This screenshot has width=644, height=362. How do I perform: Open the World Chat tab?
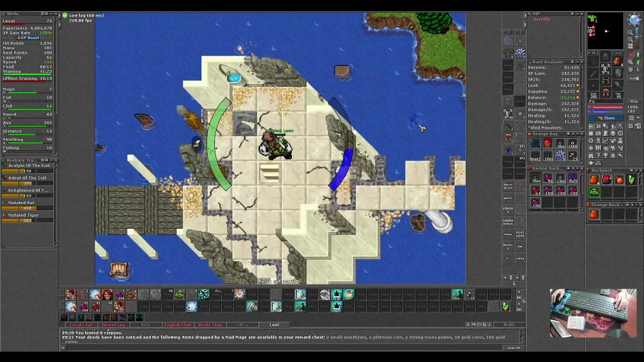210,325
